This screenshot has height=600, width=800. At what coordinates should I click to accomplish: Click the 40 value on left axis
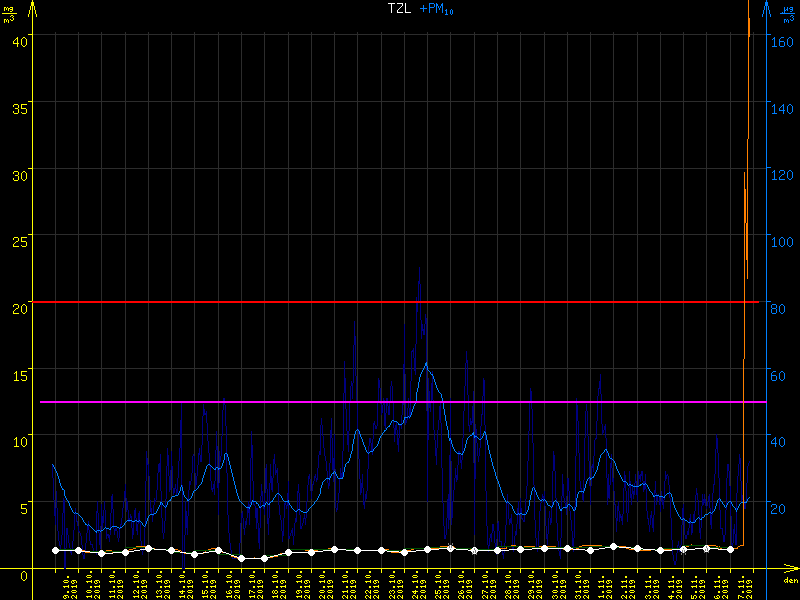(17, 40)
